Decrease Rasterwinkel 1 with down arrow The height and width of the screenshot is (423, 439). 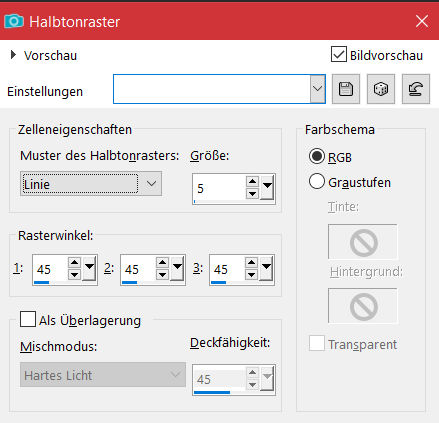[x=74, y=275]
